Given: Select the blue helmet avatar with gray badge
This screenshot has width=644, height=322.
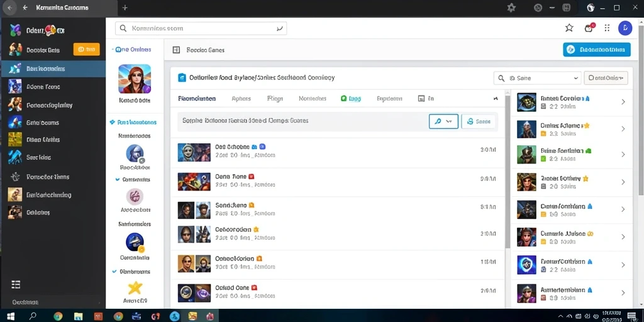Looking at the screenshot, I should [135, 153].
